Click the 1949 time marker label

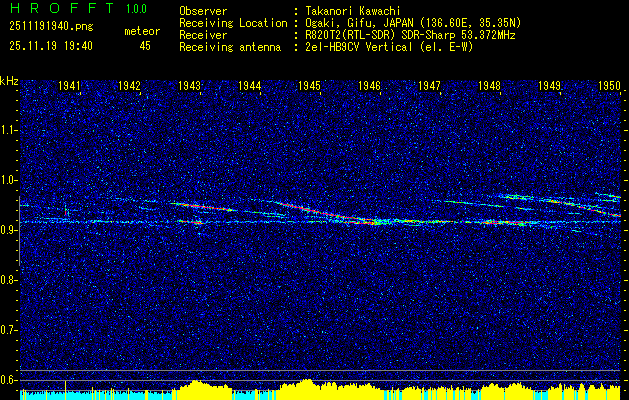click(x=550, y=86)
